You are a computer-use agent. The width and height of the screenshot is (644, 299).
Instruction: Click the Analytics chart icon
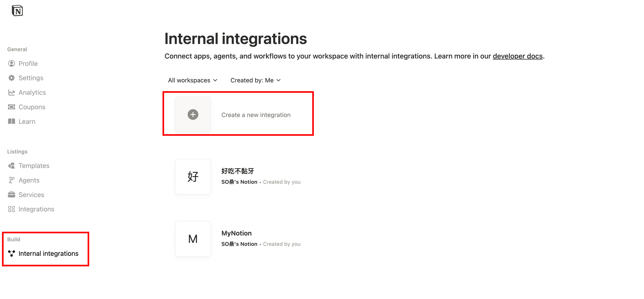pyautogui.click(x=12, y=93)
